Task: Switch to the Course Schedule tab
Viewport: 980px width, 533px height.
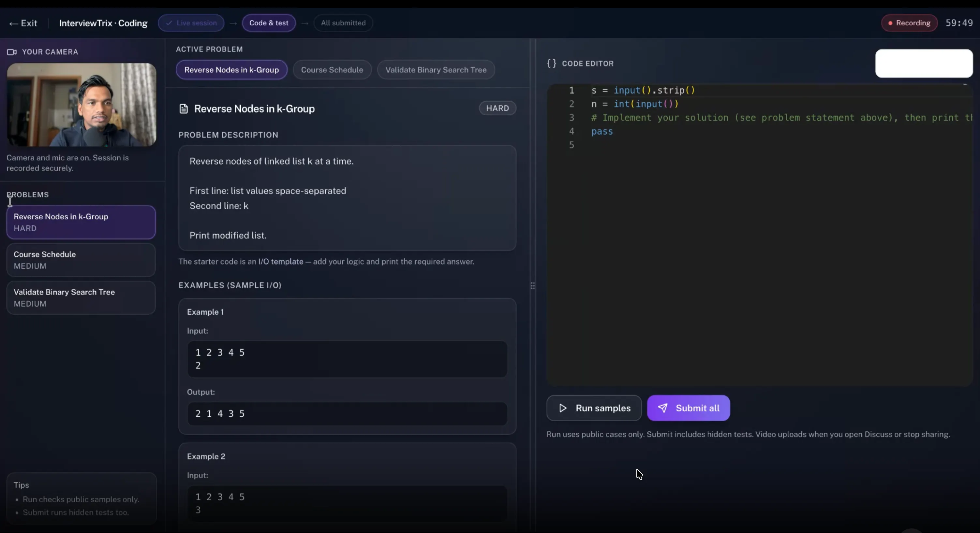Action: coord(332,70)
